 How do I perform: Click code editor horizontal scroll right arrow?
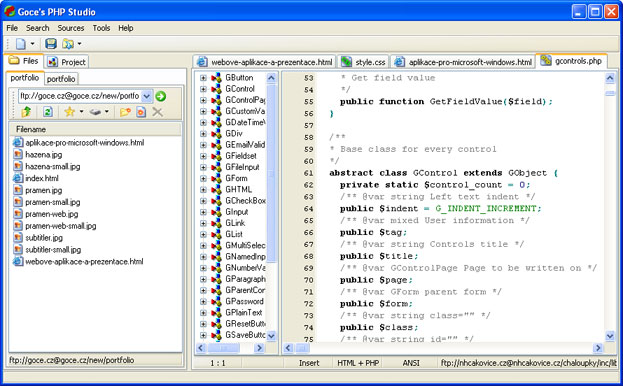click(598, 348)
